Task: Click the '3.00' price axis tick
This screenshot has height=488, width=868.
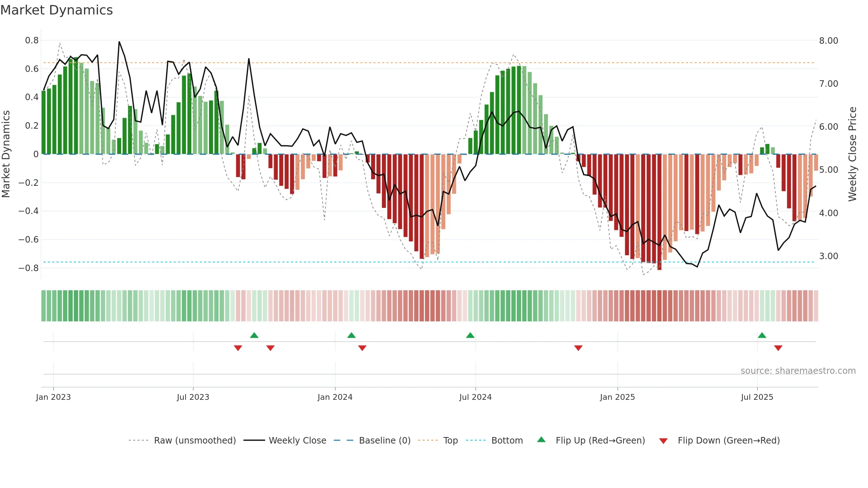Action: coord(829,256)
